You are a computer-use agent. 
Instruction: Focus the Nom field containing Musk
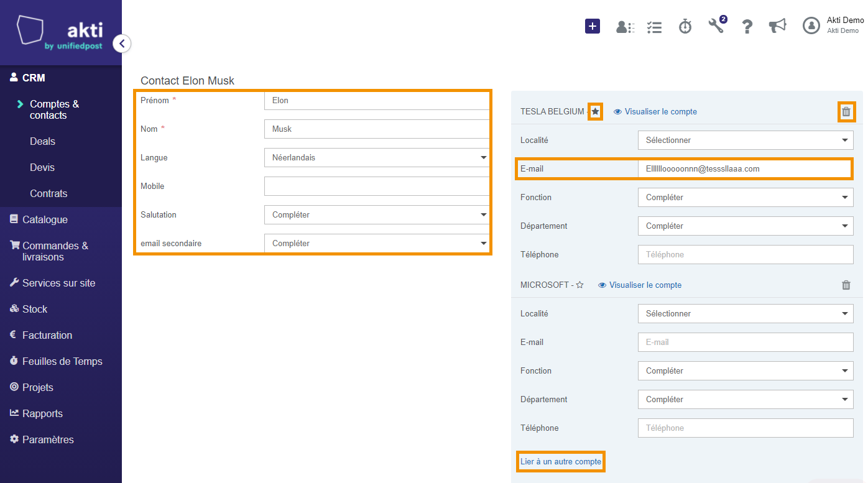pos(377,129)
